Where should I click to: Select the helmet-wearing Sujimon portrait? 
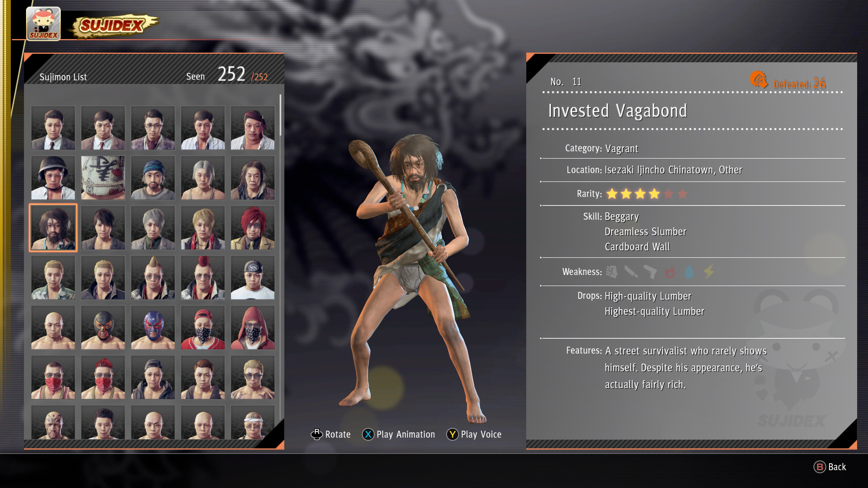pyautogui.click(x=53, y=178)
